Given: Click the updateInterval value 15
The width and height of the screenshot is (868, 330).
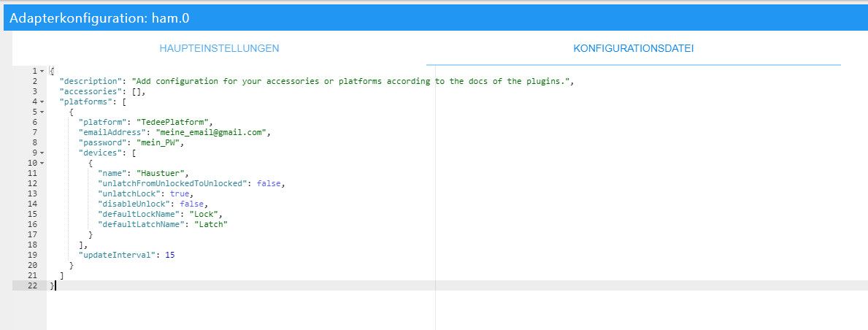Looking at the screenshot, I should tap(169, 255).
